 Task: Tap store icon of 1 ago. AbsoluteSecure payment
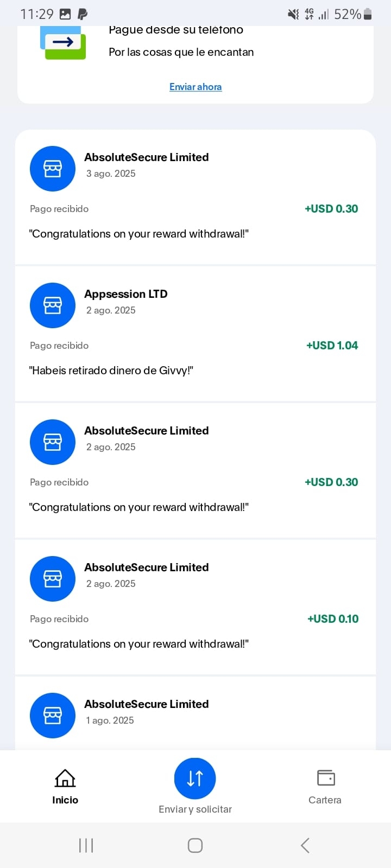(x=53, y=716)
